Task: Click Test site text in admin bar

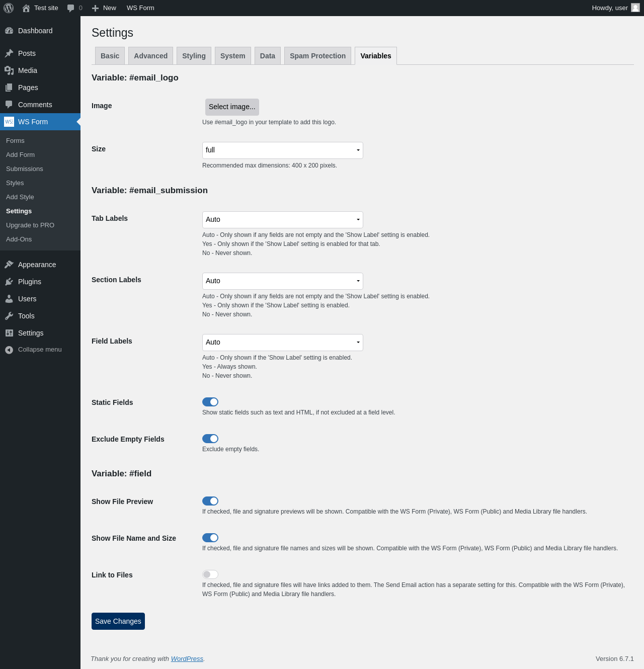Action: [46, 8]
